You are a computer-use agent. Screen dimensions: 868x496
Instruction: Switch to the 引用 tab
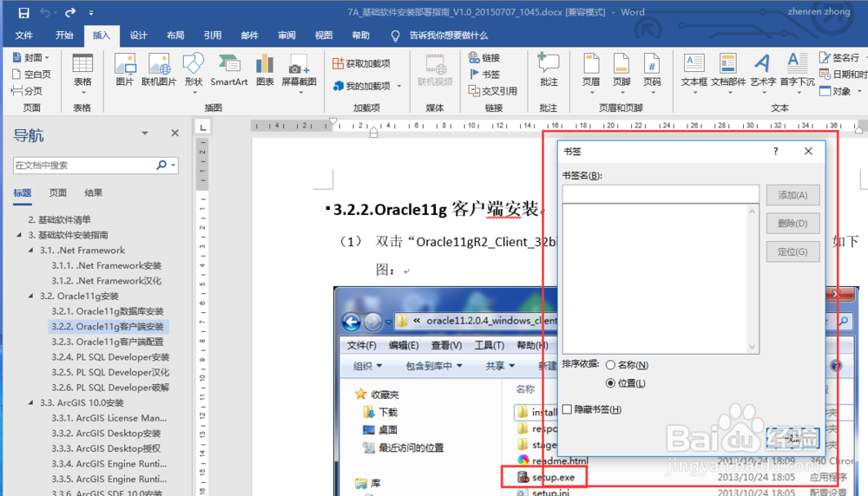coord(213,36)
